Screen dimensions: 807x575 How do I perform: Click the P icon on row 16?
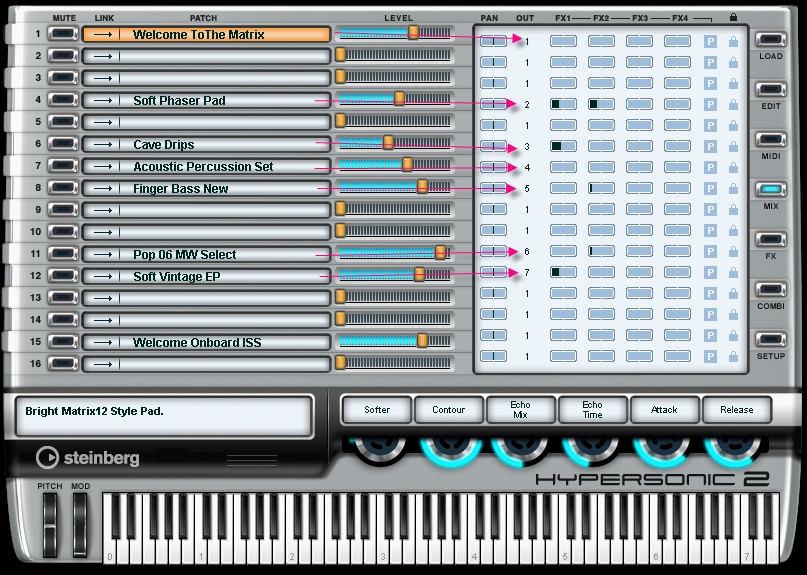710,356
